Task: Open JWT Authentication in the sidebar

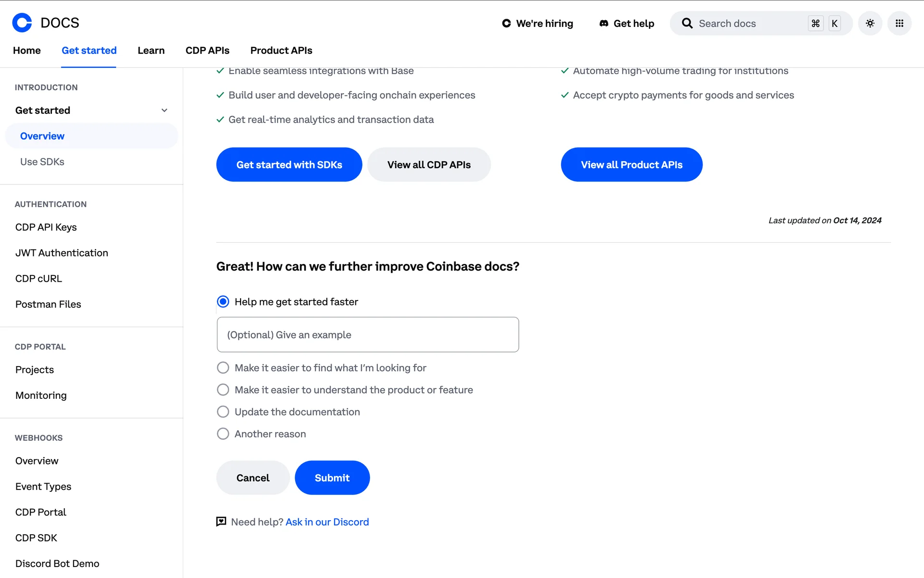Action: (x=62, y=253)
